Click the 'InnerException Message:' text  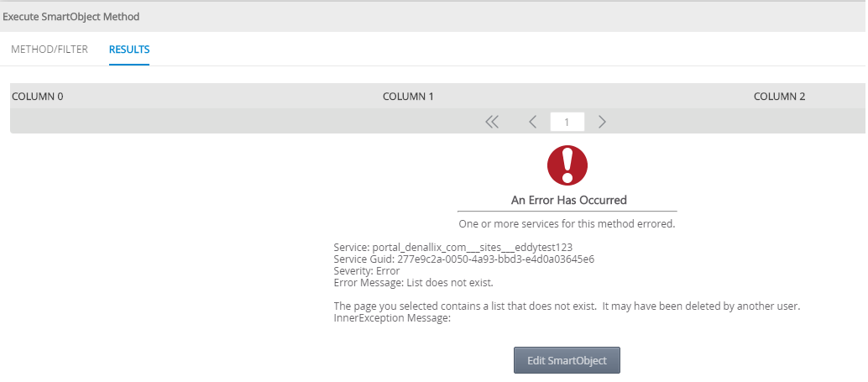(x=393, y=318)
